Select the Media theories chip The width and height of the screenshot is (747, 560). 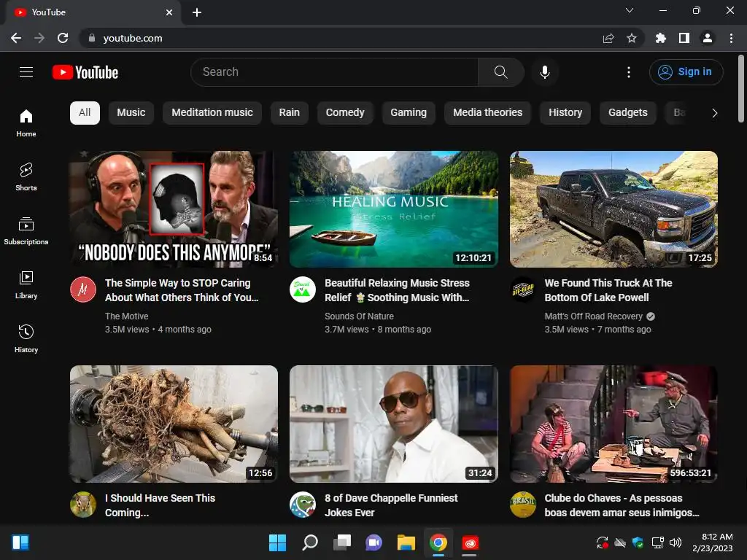point(487,112)
